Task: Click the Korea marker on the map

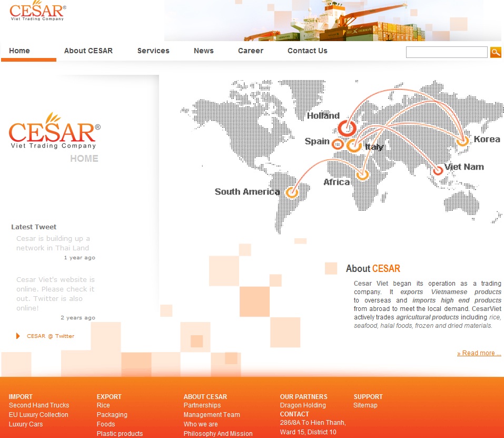Action: point(463,141)
